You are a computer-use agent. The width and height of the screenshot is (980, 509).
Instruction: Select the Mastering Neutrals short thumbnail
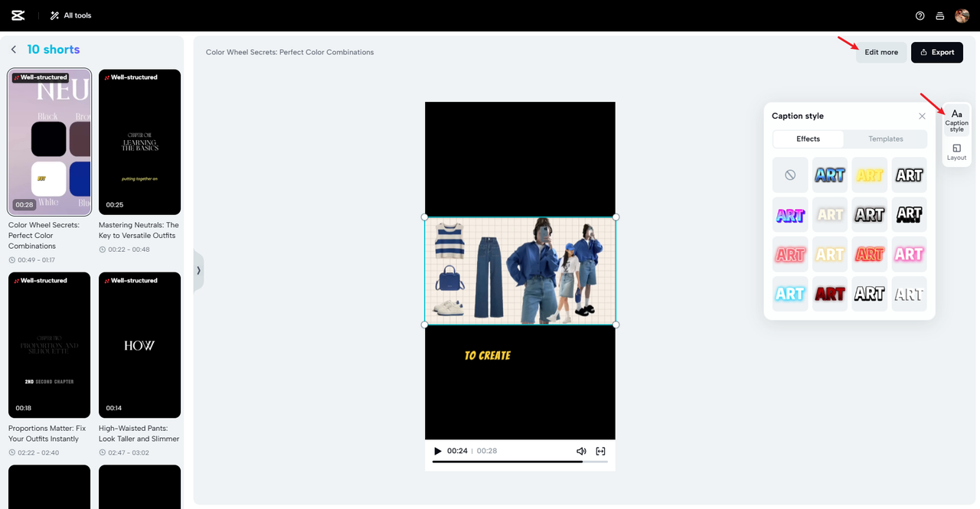tap(139, 142)
